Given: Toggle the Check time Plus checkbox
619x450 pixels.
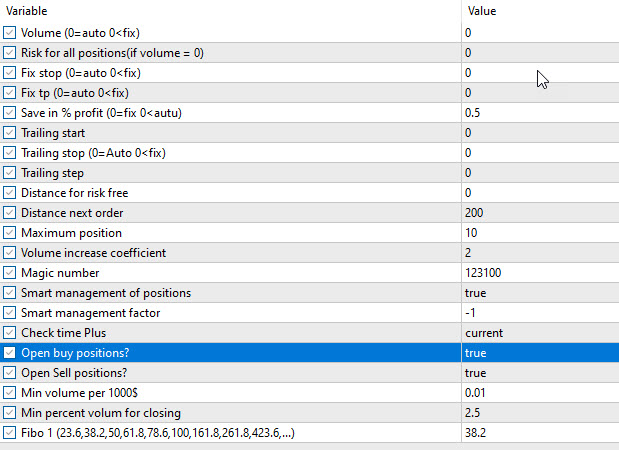Looking at the screenshot, I should (10, 333).
